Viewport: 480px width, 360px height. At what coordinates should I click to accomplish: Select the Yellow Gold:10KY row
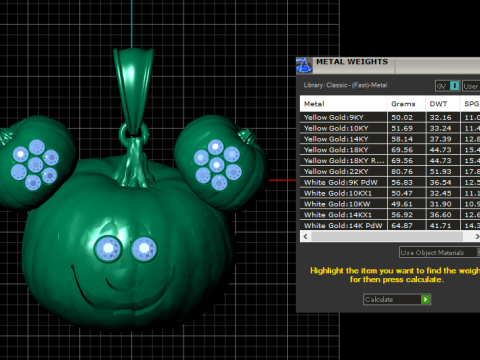[390, 128]
